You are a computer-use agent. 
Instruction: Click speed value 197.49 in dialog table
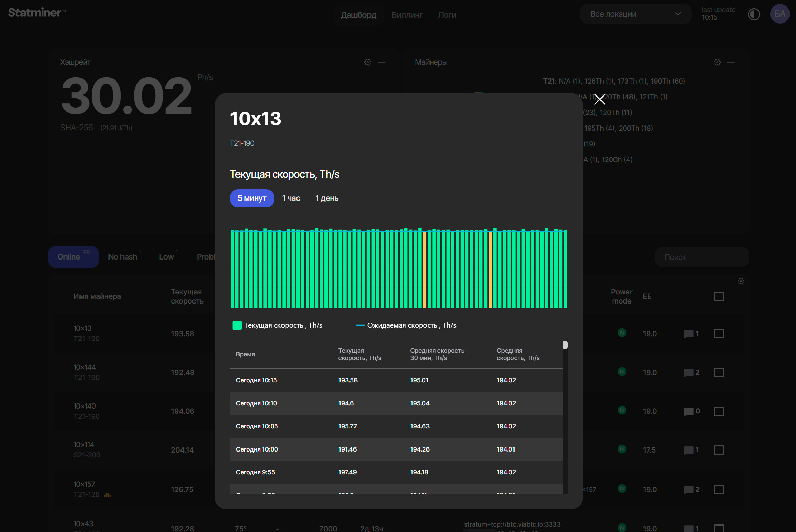347,472
